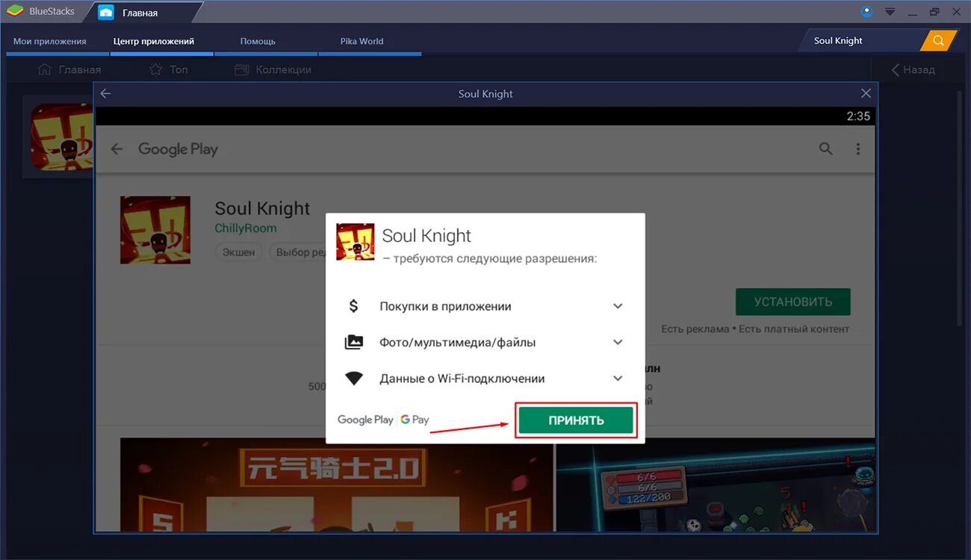Viewport: 971px width, 560px height.
Task: Click the Wi-Fi connection info icon
Action: 354,379
